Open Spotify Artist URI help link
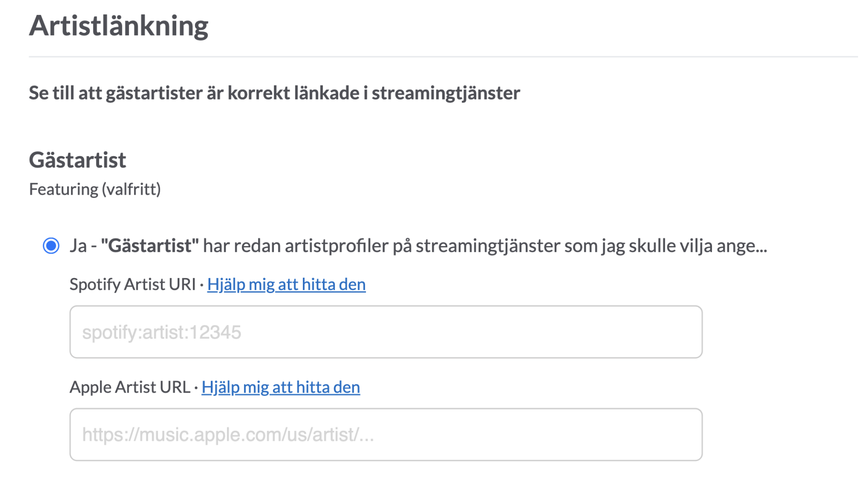868x479 pixels. [x=286, y=284]
